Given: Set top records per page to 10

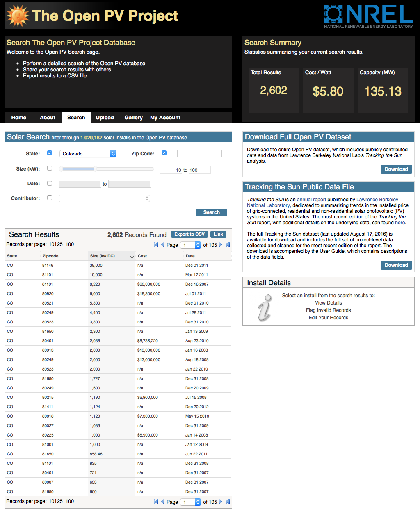Looking at the screenshot, I should click(52, 244).
